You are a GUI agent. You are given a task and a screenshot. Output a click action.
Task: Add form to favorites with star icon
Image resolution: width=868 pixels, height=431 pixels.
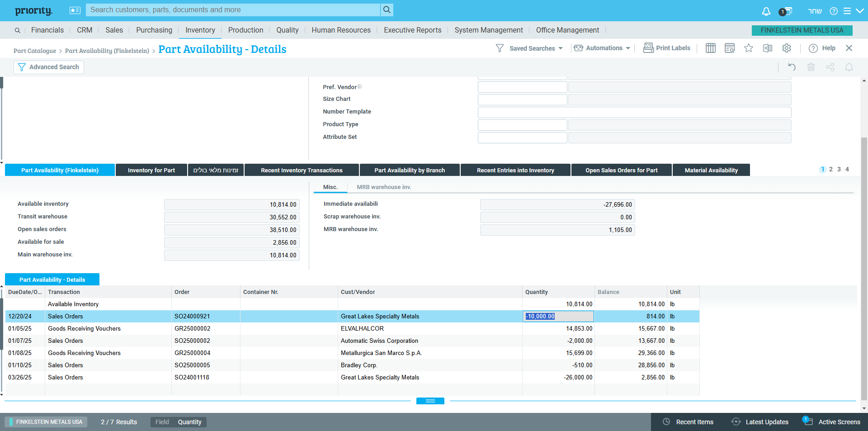(749, 48)
